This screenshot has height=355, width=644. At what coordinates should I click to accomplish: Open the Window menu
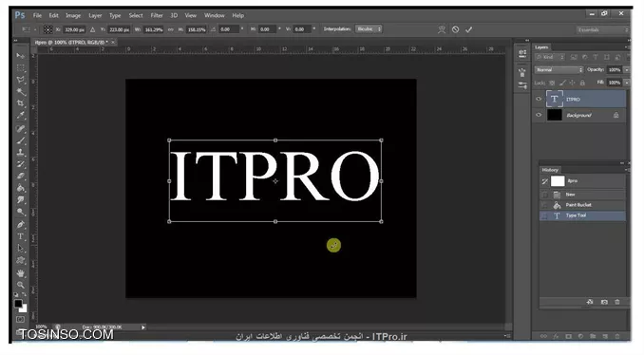[x=215, y=15]
